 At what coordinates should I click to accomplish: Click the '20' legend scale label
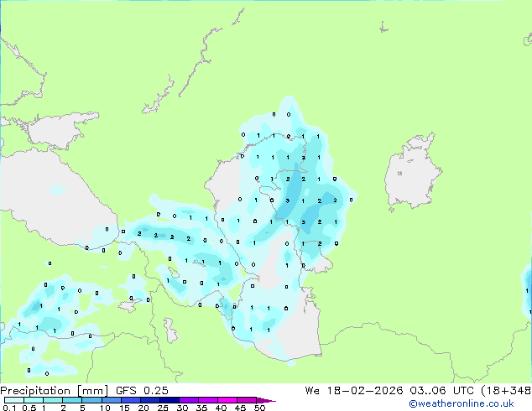click(x=143, y=408)
